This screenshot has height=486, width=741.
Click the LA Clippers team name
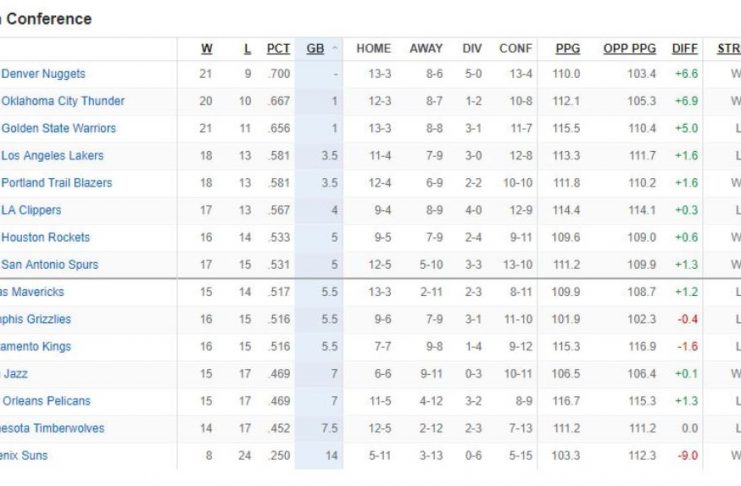tap(31, 210)
